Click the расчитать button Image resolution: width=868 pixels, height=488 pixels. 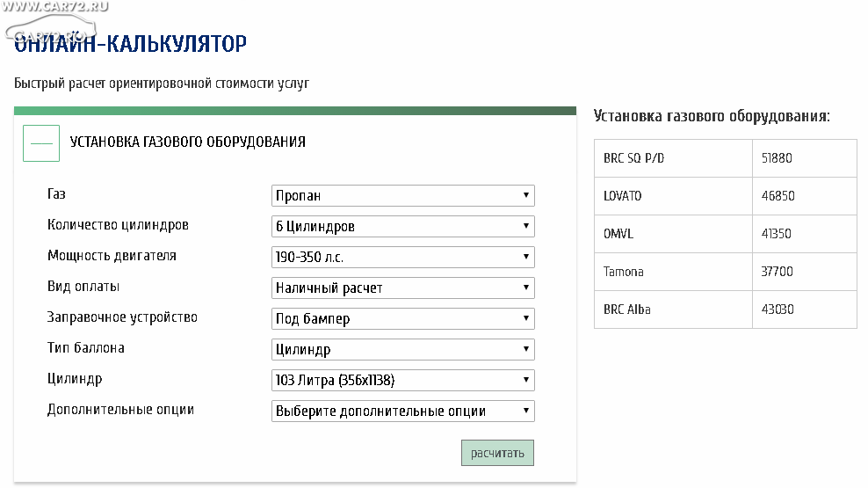[x=497, y=453]
